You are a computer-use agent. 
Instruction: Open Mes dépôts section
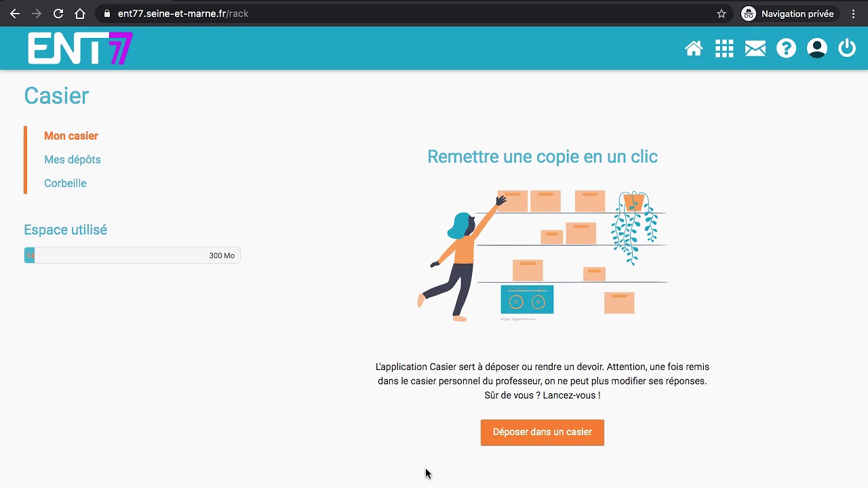point(73,160)
